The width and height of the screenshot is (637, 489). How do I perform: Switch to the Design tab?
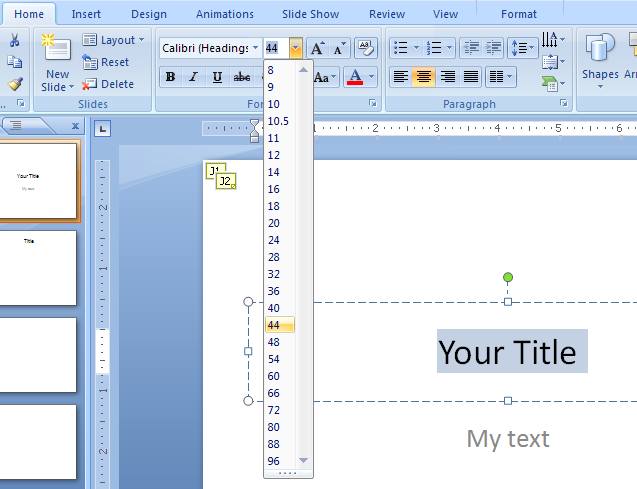click(149, 14)
